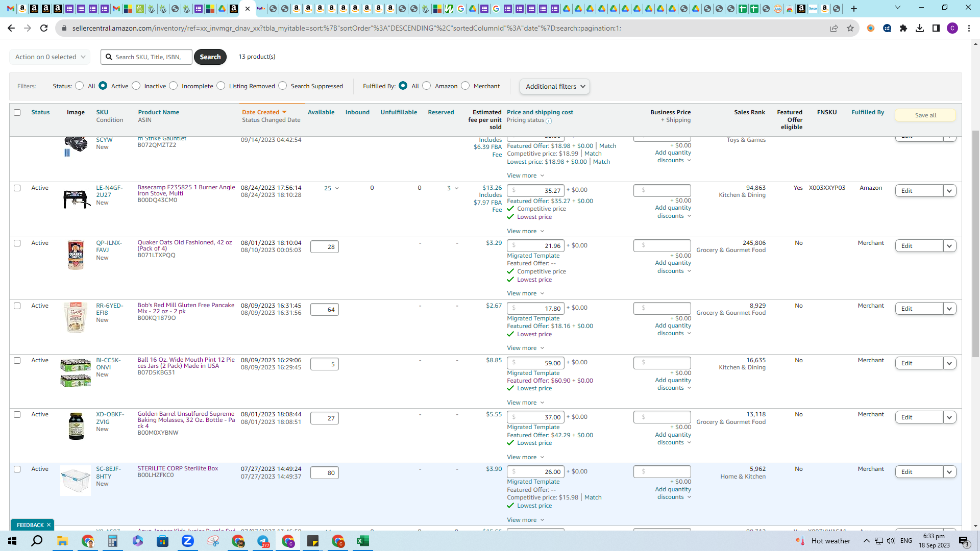Open the browser downloads panel
The image size is (980, 551).
click(920, 28)
